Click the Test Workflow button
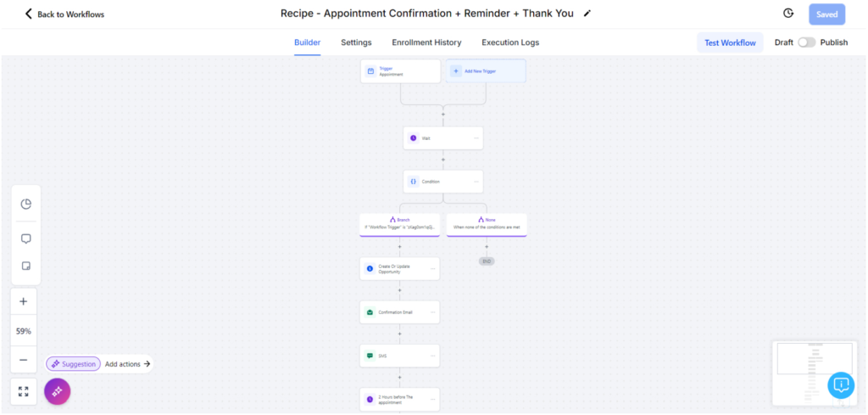 (730, 42)
